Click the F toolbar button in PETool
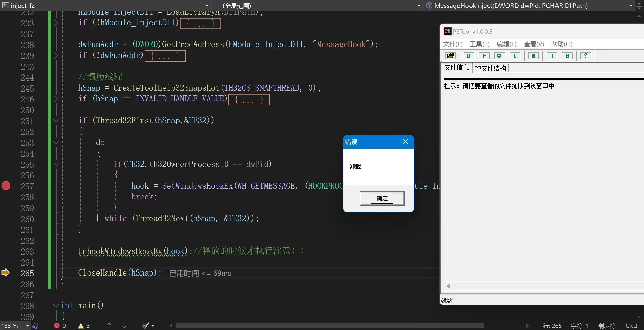 (x=484, y=56)
